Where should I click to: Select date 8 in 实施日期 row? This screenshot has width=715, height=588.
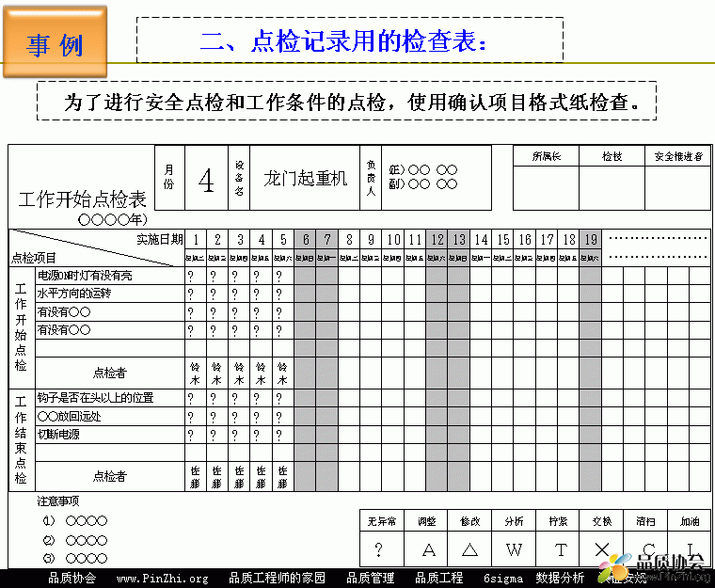[349, 239]
